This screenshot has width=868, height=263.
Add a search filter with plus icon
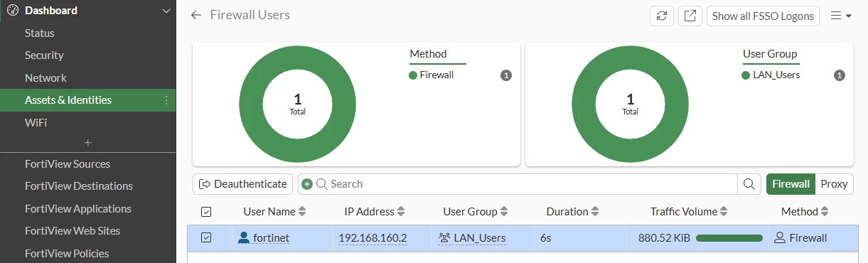pyautogui.click(x=307, y=184)
